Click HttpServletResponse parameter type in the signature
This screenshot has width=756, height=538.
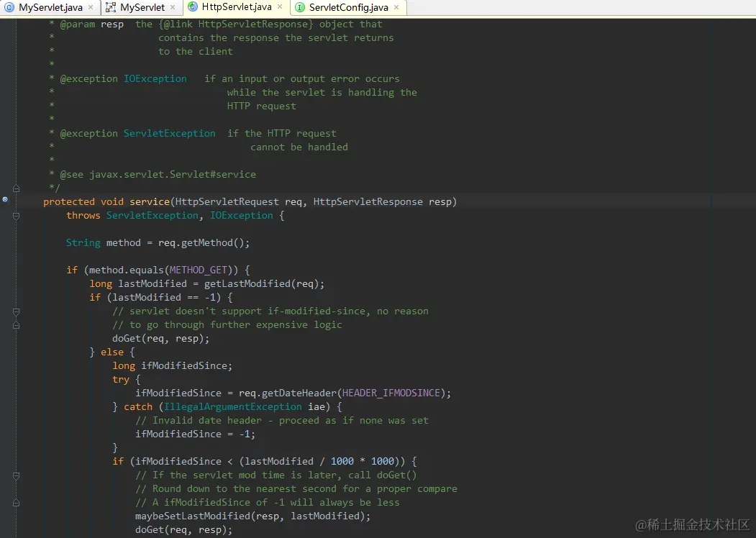point(368,201)
